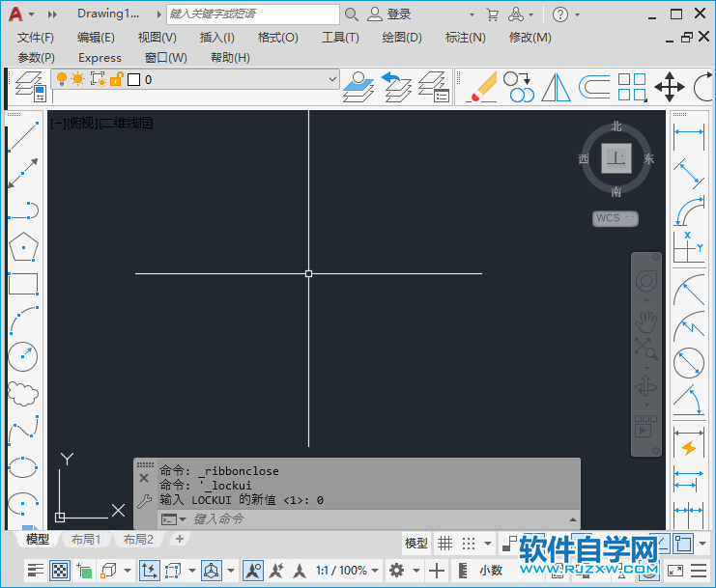Expand snap settings dropdown arrow
This screenshot has width=716, height=588.
point(488,544)
